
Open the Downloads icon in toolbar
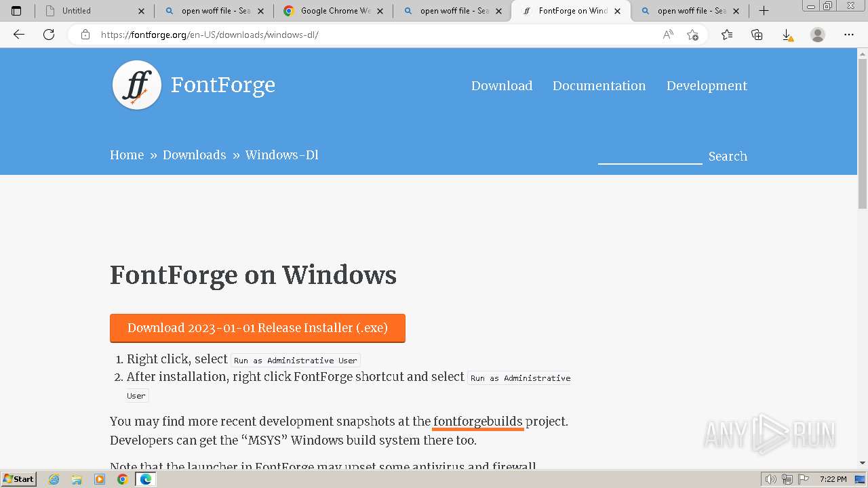coord(787,35)
